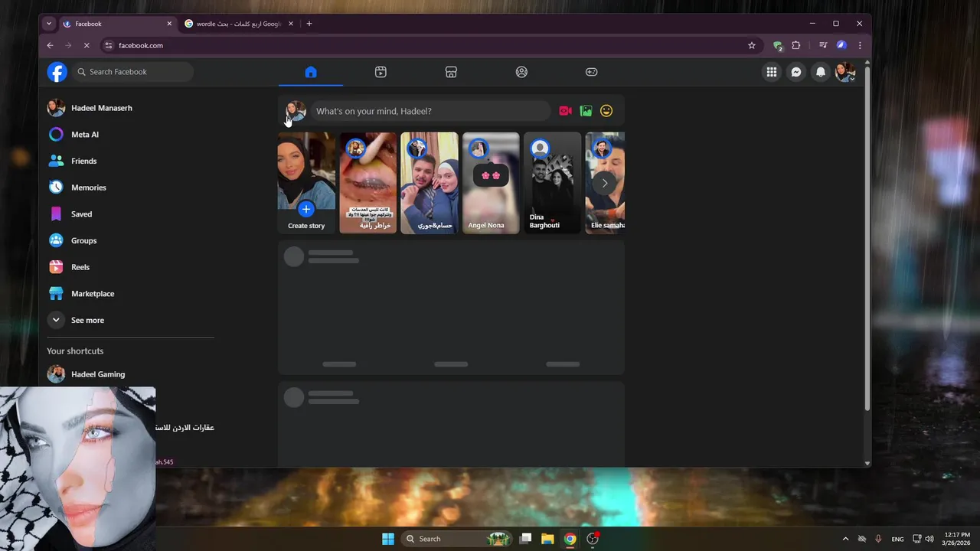Image resolution: width=980 pixels, height=551 pixels.
Task: Open the Chrome three-dot menu
Action: (860, 45)
